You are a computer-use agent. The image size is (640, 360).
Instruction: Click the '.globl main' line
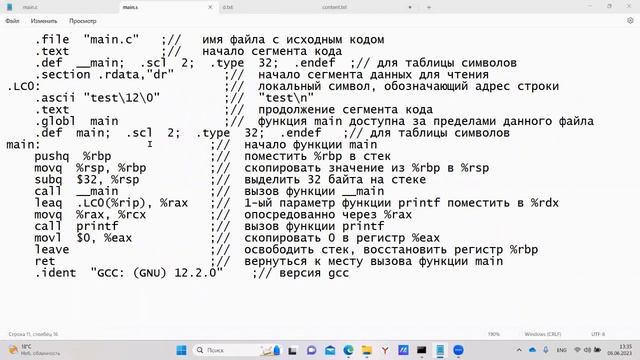click(76, 121)
